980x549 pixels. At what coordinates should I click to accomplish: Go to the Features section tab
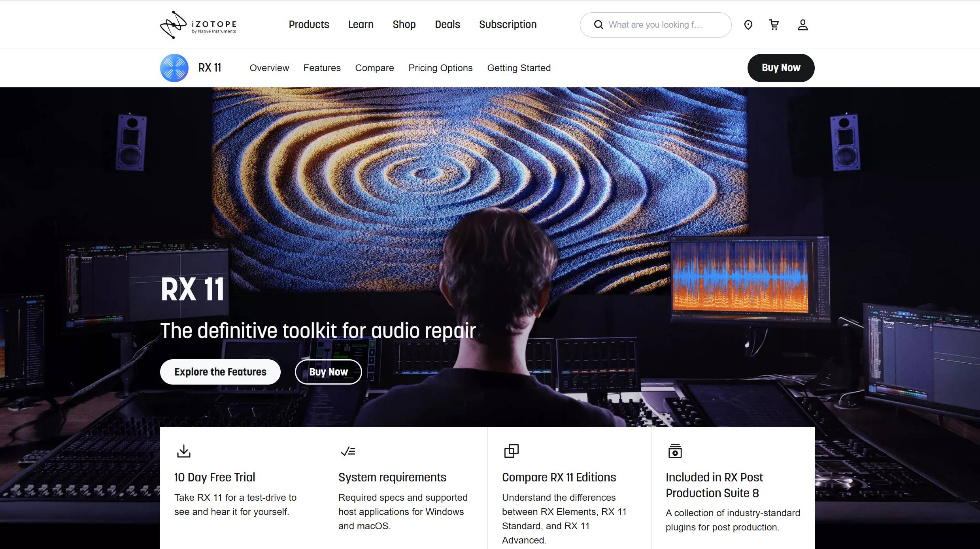[x=322, y=68]
